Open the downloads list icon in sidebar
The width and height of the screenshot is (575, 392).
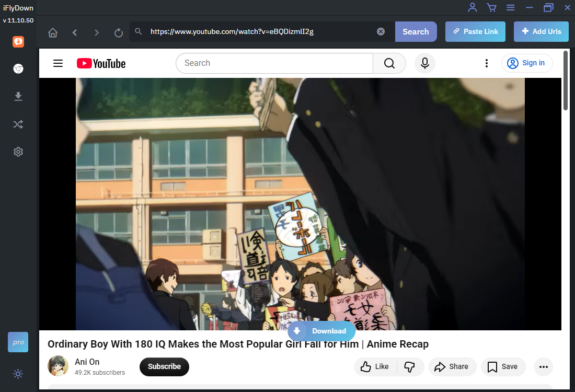click(x=18, y=96)
